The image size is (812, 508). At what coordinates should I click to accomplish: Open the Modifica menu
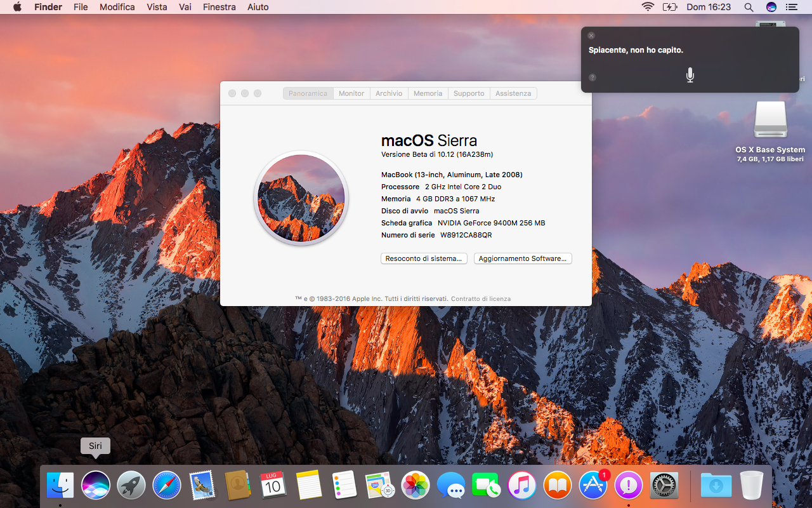pos(117,7)
